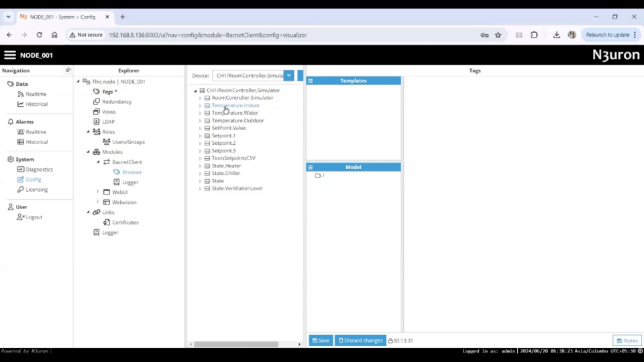
Task: Expand the Temperature.Water node
Action: coord(200,113)
